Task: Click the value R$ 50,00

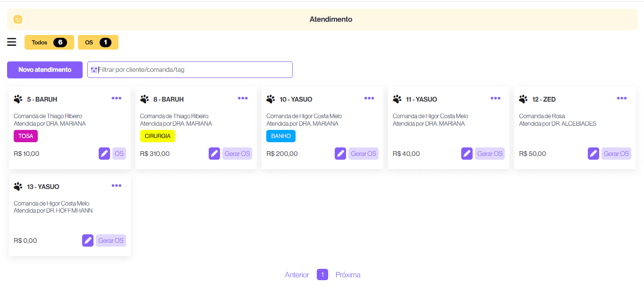Action: (x=533, y=154)
